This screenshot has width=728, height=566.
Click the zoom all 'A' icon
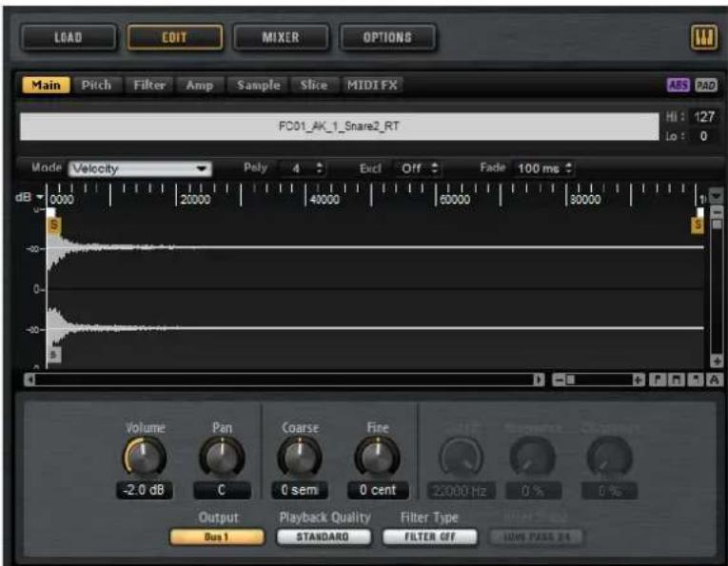tap(715, 380)
